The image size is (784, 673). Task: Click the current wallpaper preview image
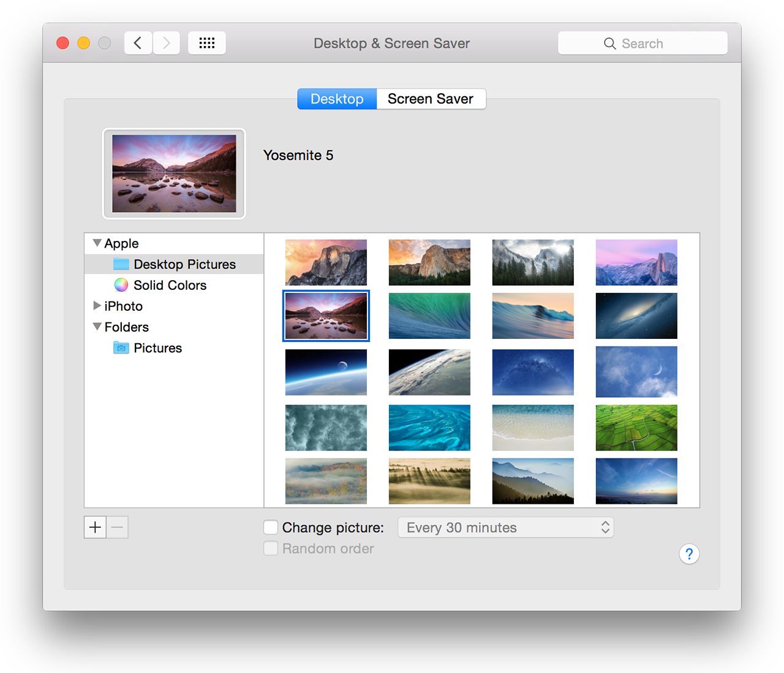pyautogui.click(x=174, y=173)
